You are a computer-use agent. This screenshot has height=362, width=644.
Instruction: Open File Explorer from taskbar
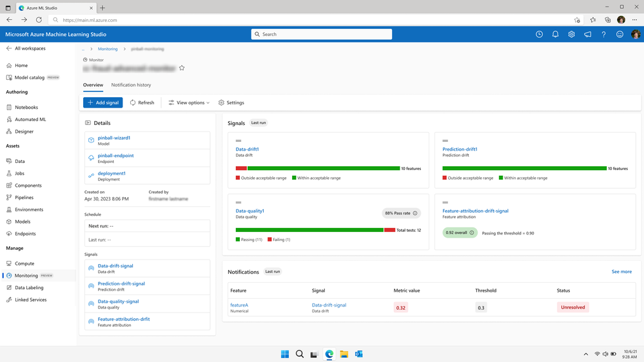[344, 354]
